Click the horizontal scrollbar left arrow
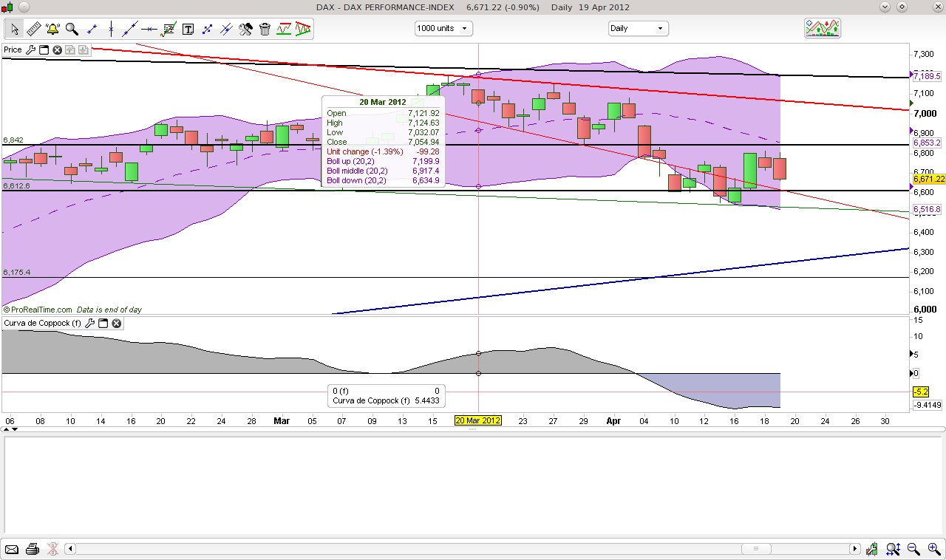The image size is (946, 560). coord(69,549)
